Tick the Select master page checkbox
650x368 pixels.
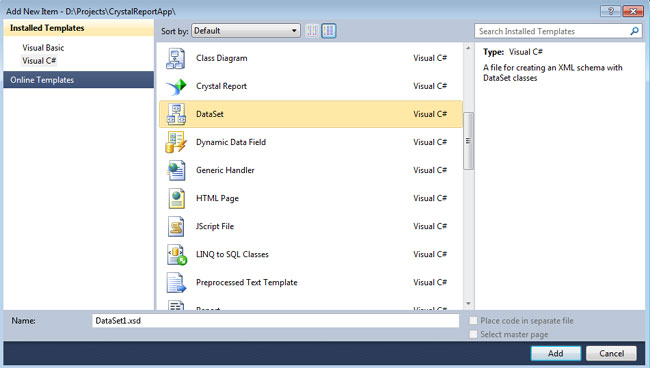[x=473, y=334]
